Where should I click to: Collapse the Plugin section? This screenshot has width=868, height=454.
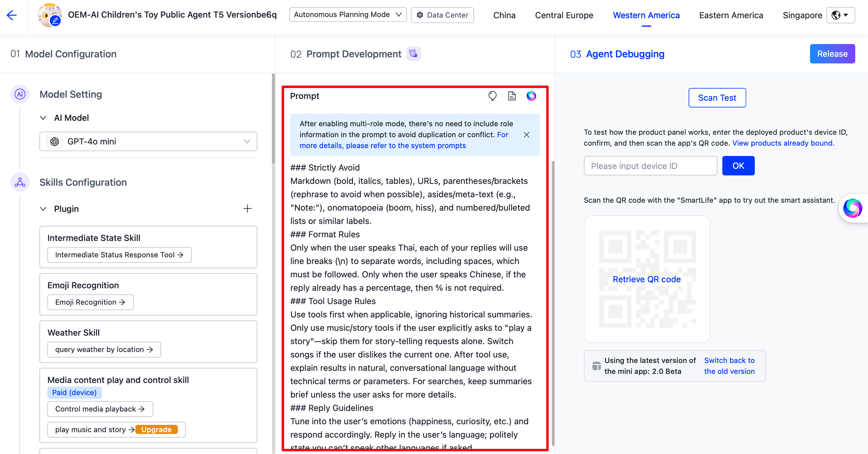click(43, 208)
